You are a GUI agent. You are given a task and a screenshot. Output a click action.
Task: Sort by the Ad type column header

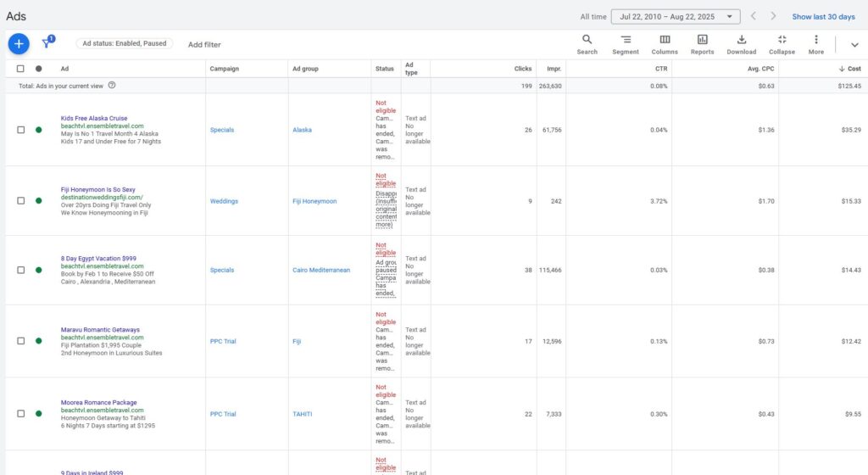[x=409, y=69]
